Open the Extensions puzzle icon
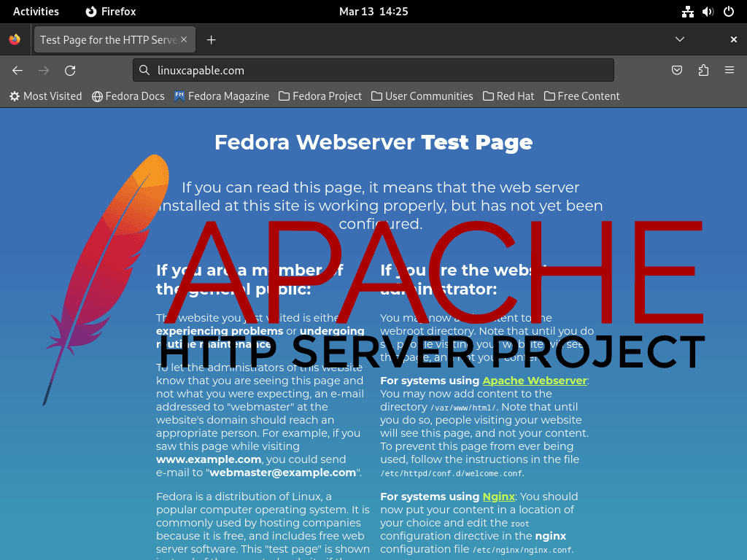Image resolution: width=747 pixels, height=560 pixels. point(703,71)
